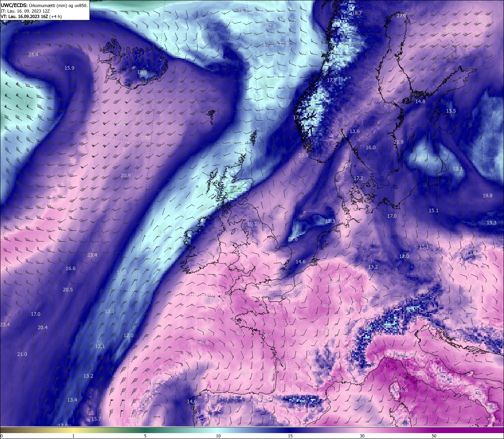
Task: Click the 16.0 map value
Action: 371,147
